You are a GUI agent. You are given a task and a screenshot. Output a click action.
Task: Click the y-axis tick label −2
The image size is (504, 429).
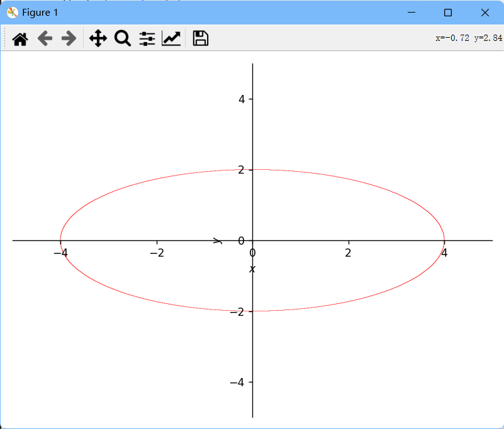237,312
